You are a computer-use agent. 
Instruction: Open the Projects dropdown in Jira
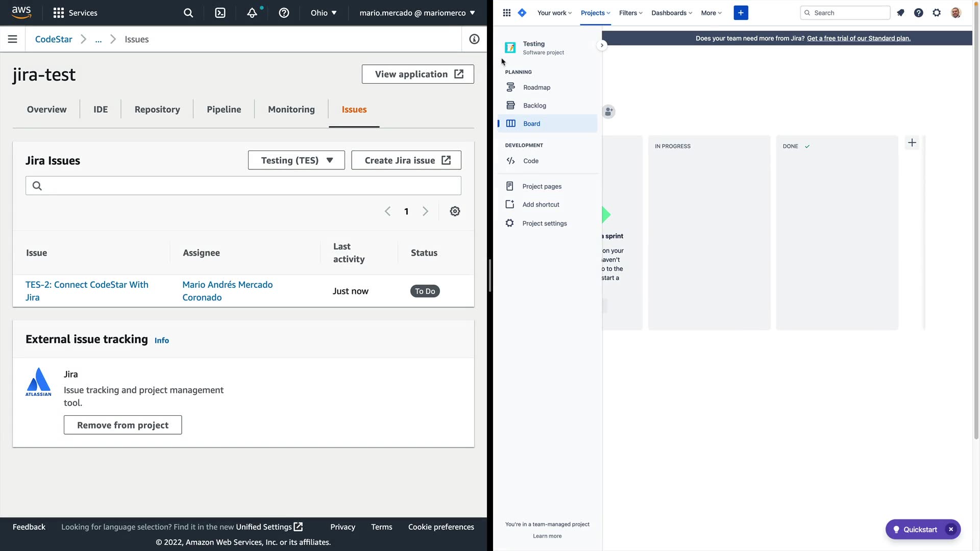pos(595,13)
